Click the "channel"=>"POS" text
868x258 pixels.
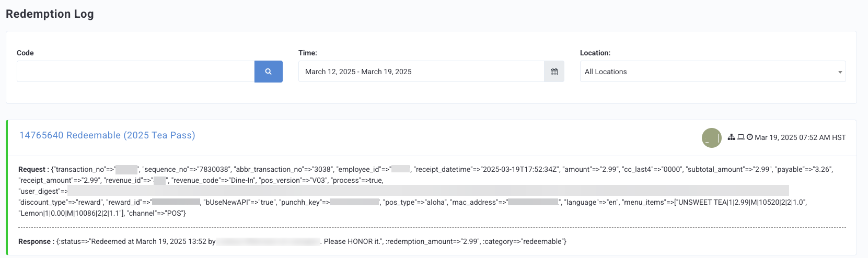(155, 213)
